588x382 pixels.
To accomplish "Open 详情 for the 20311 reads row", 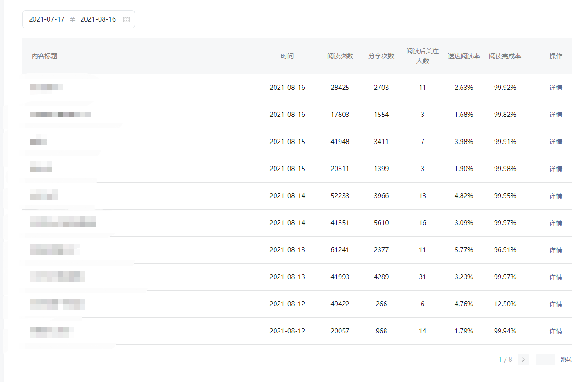I will [x=555, y=169].
